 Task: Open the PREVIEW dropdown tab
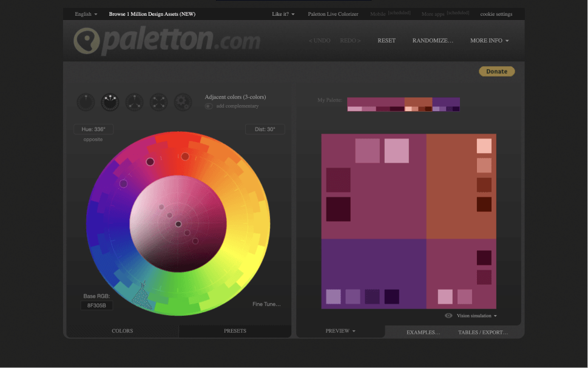340,331
